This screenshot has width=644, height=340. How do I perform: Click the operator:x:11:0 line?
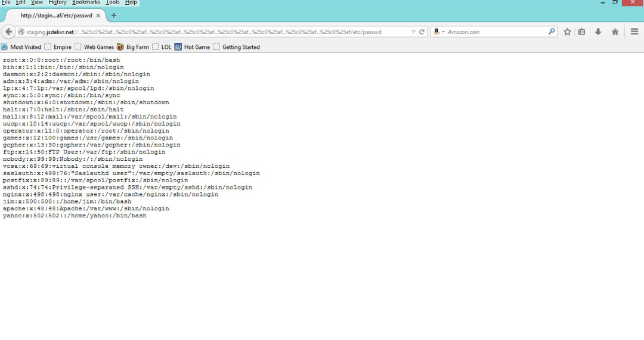86,131
